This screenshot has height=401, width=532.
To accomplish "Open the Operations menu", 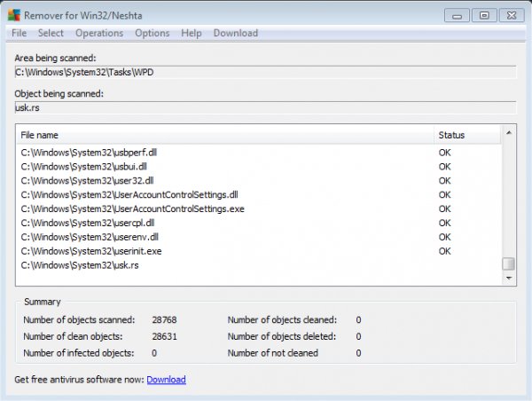I will click(x=99, y=33).
